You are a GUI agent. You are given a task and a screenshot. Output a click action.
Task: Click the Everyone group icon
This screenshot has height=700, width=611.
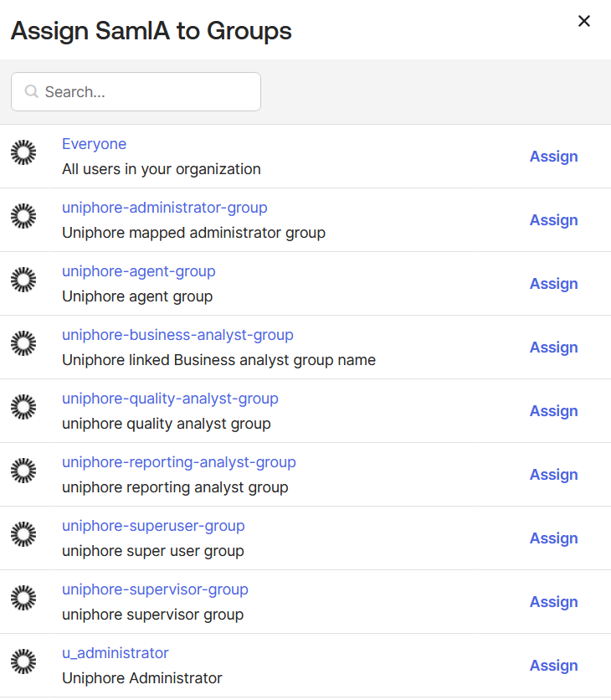[23, 152]
